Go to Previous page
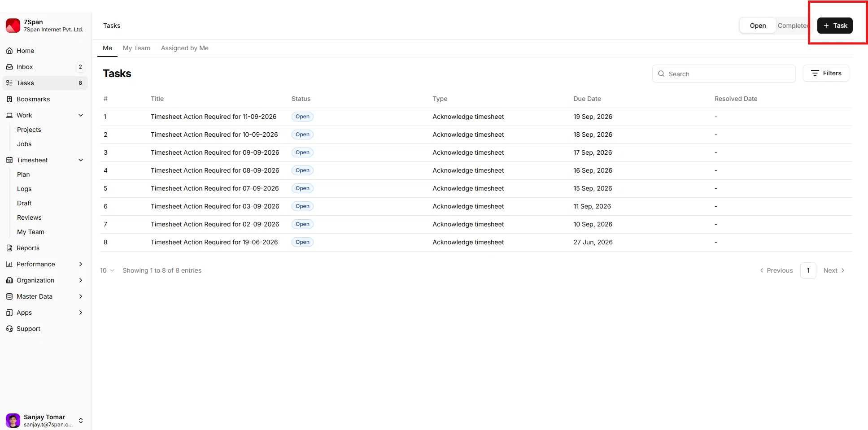Image resolution: width=868 pixels, height=430 pixels. coord(776,270)
